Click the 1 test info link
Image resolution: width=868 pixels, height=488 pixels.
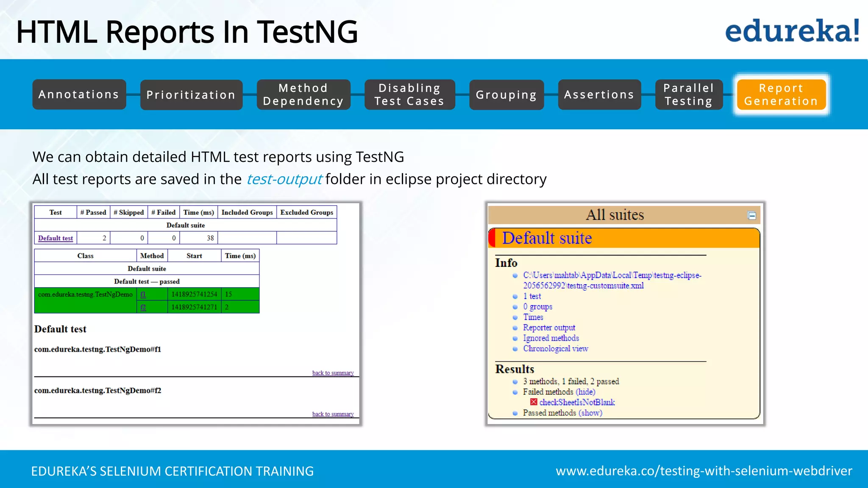pyautogui.click(x=532, y=296)
